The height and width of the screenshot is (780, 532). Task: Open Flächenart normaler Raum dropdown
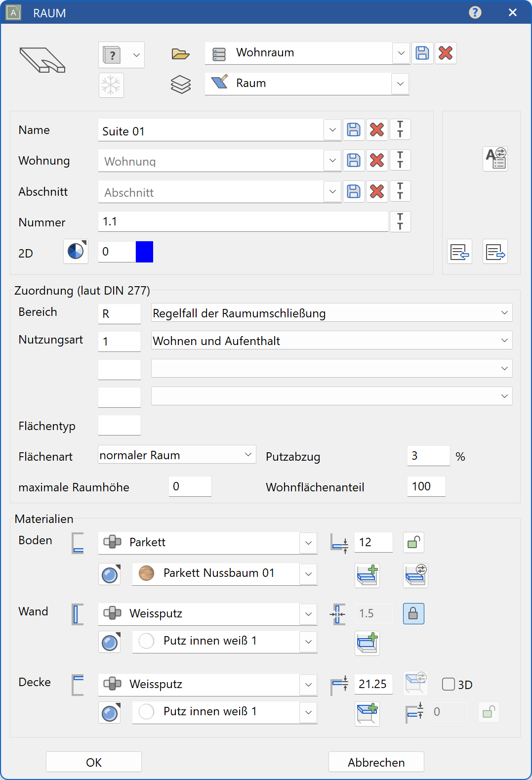click(248, 455)
